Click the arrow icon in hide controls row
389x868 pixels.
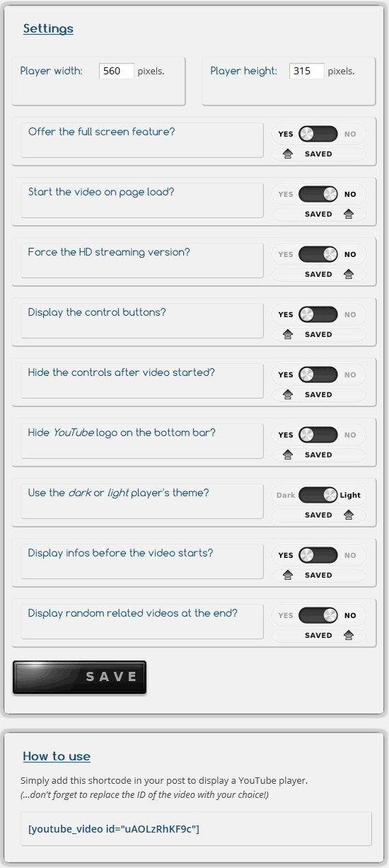coord(288,394)
